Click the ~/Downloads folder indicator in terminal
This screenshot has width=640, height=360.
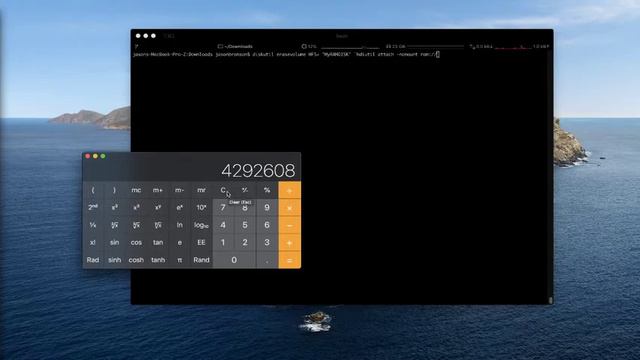tap(235, 47)
